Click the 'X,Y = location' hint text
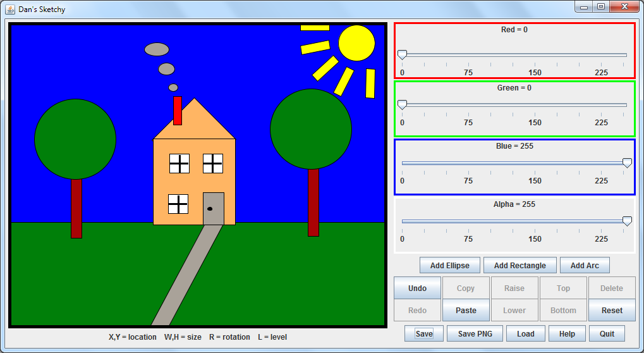This screenshot has width=644, height=353. 133,337
